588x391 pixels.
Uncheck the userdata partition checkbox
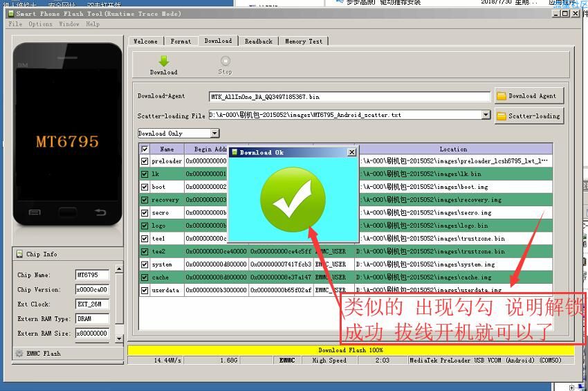[x=145, y=291]
